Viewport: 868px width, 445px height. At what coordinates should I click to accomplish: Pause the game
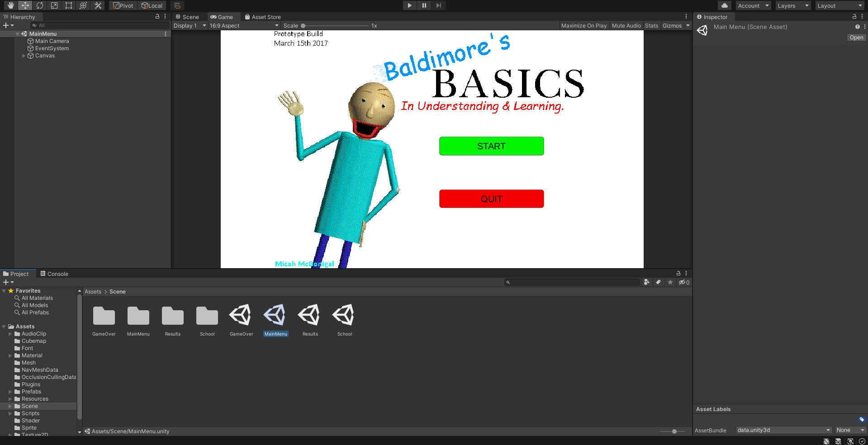[x=424, y=5]
